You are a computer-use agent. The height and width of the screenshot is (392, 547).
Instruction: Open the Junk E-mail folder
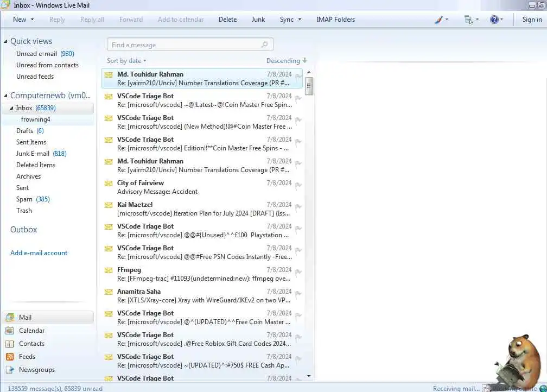41,154
